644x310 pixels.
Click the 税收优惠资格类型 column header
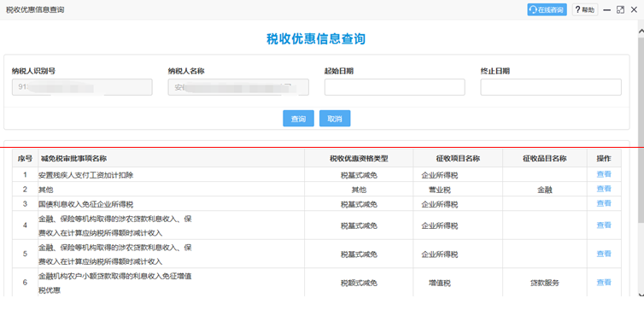[359, 159]
